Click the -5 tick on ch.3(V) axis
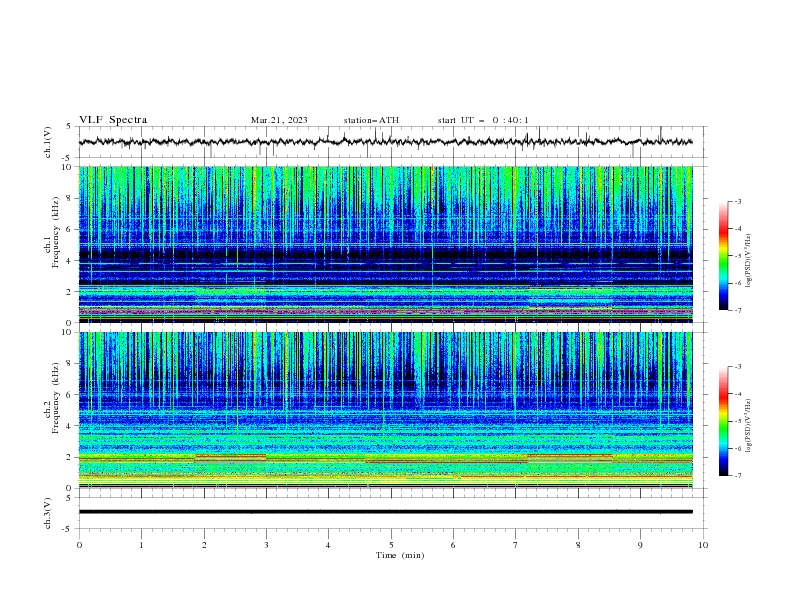 [68, 529]
